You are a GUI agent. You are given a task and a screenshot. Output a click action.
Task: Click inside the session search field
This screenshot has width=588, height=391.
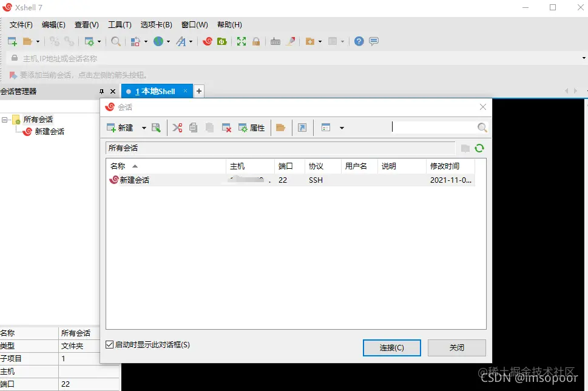coord(437,127)
